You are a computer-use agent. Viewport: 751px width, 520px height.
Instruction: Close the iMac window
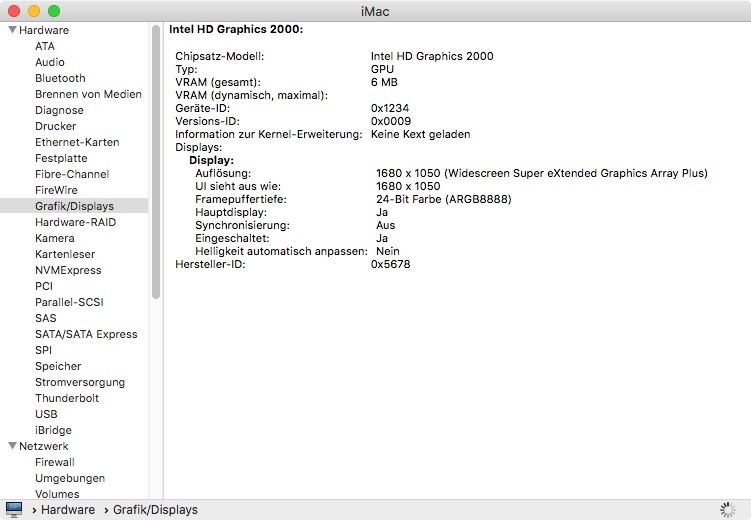click(13, 10)
